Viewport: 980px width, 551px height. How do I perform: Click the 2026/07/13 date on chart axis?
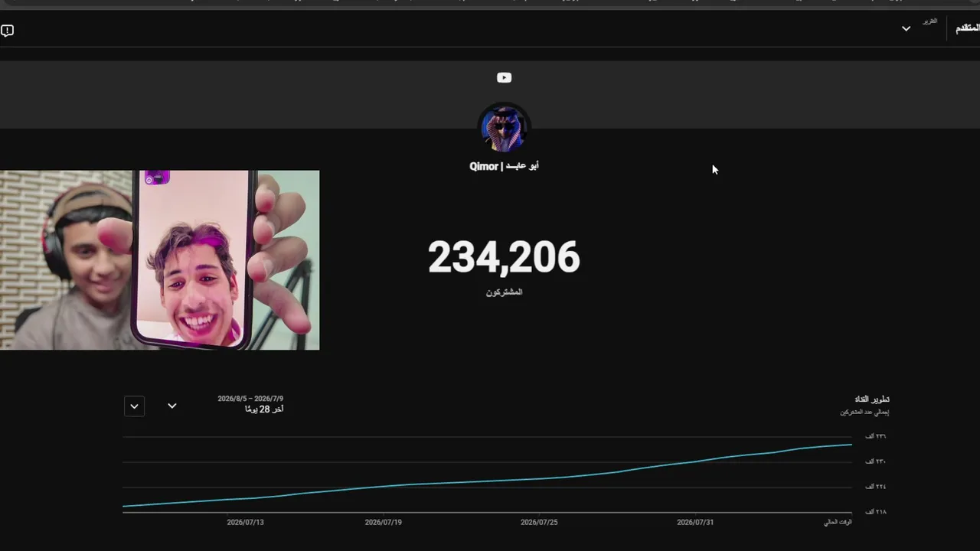click(x=245, y=523)
